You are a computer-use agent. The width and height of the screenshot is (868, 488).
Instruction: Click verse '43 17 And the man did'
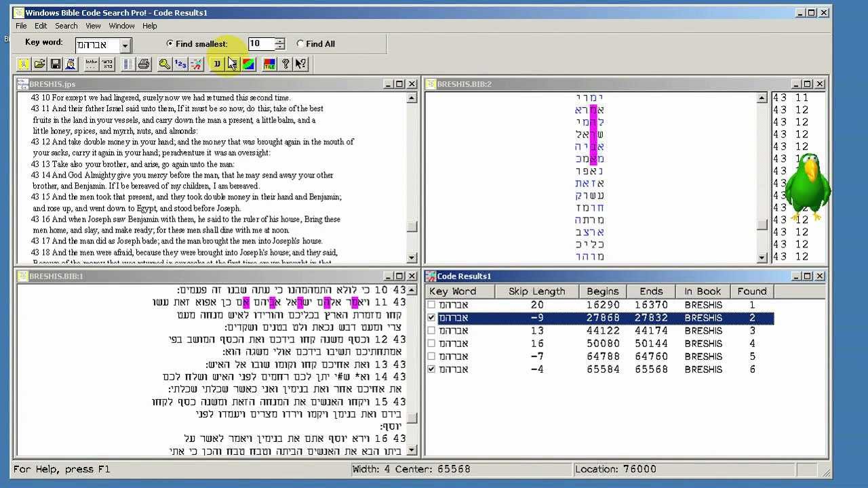pos(177,241)
